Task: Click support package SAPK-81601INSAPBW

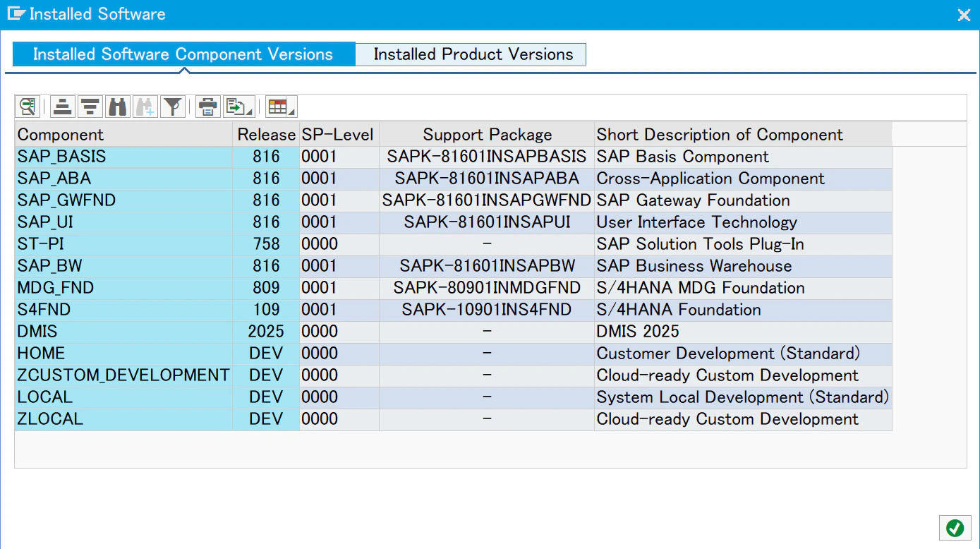Action: tap(487, 266)
